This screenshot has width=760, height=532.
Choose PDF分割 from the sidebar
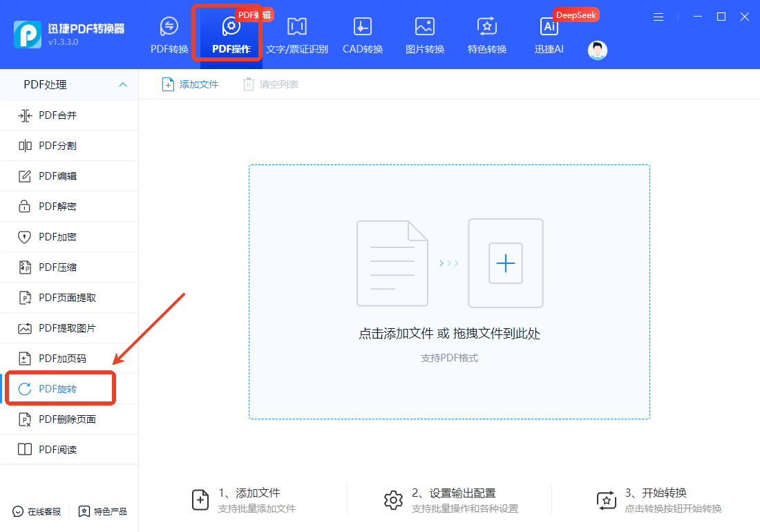pos(57,146)
